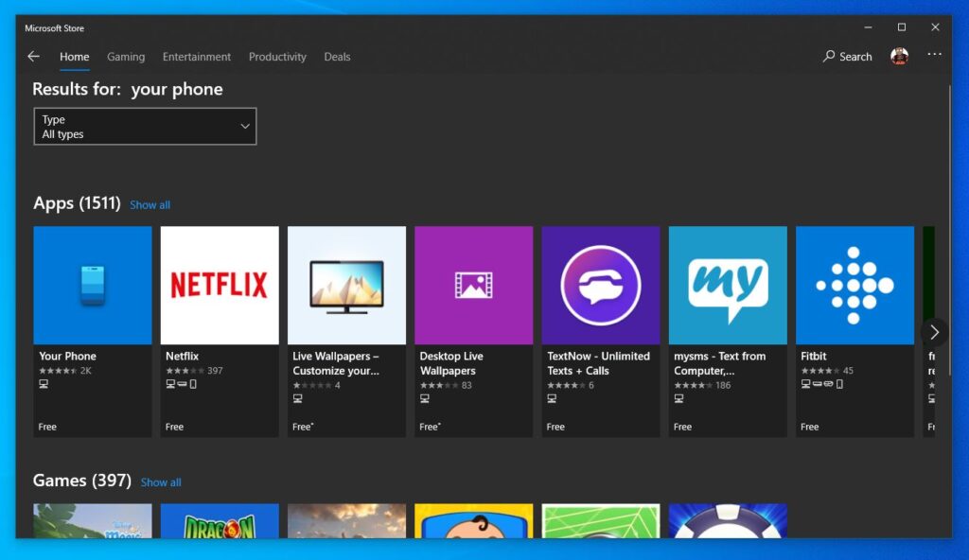Click PC device icon under mysms
The width and height of the screenshot is (969, 560).
click(x=678, y=398)
